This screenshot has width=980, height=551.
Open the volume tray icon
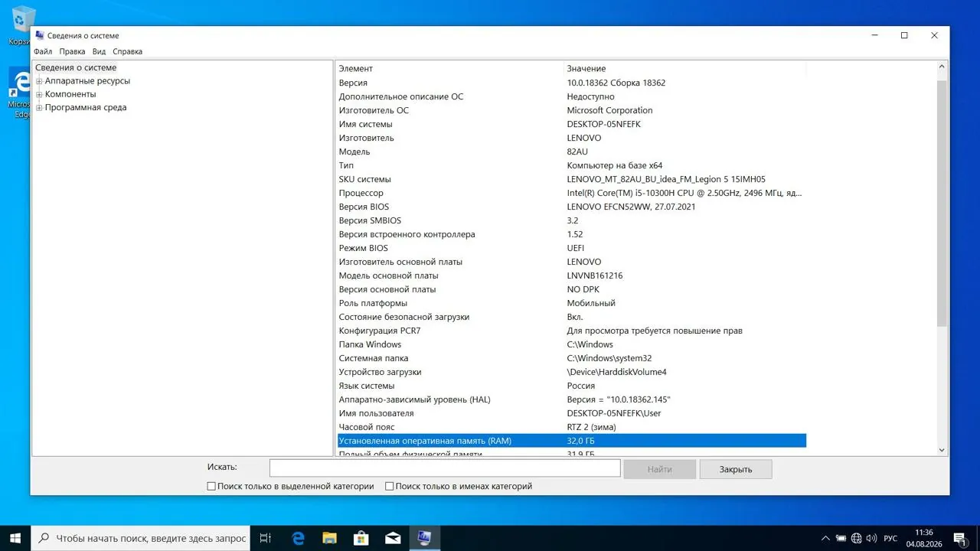click(871, 538)
